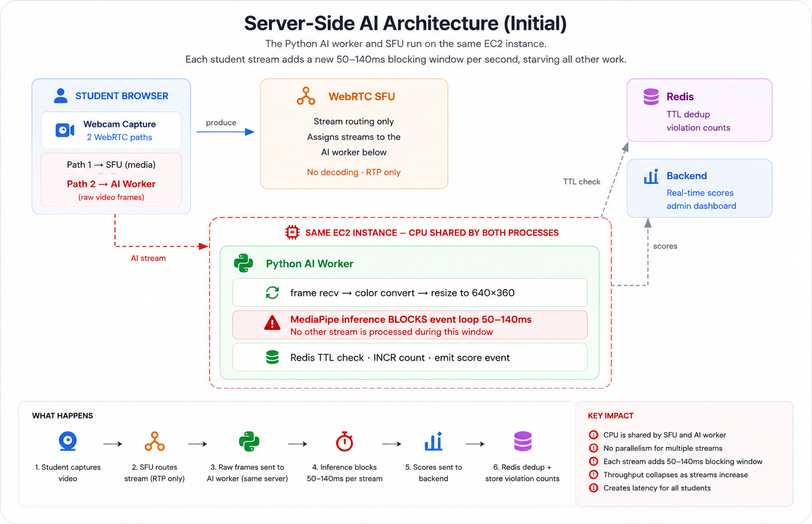Viewport: 812px width, 524px height.
Task: Click alert icon beside Creates latency
Action: pos(594,488)
